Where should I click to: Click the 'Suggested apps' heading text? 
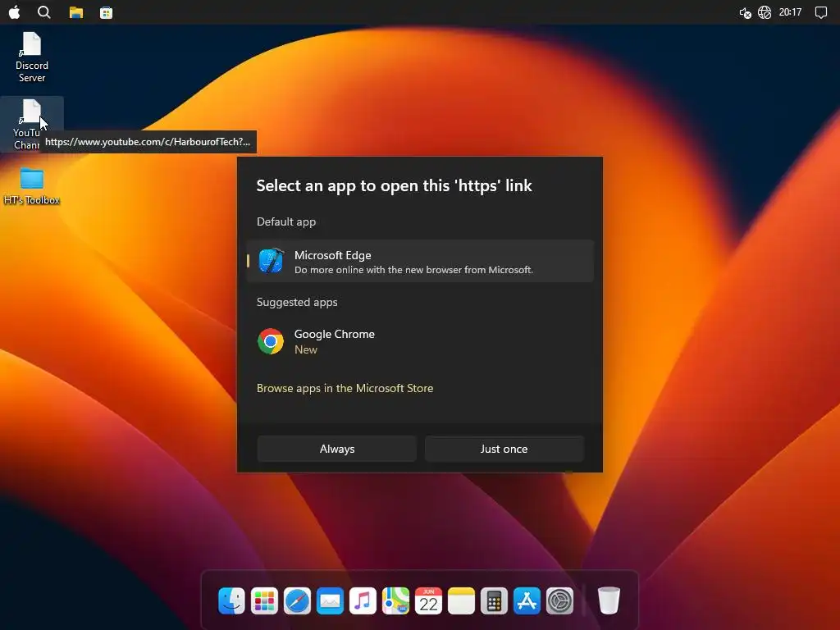tap(297, 302)
